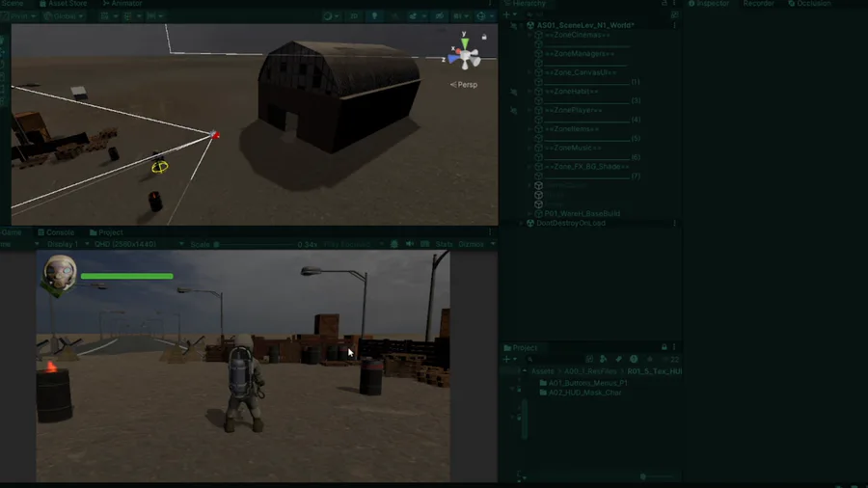Switch to the Inspector tab
Viewport: 868px width, 488px height.
pyautogui.click(x=709, y=3)
